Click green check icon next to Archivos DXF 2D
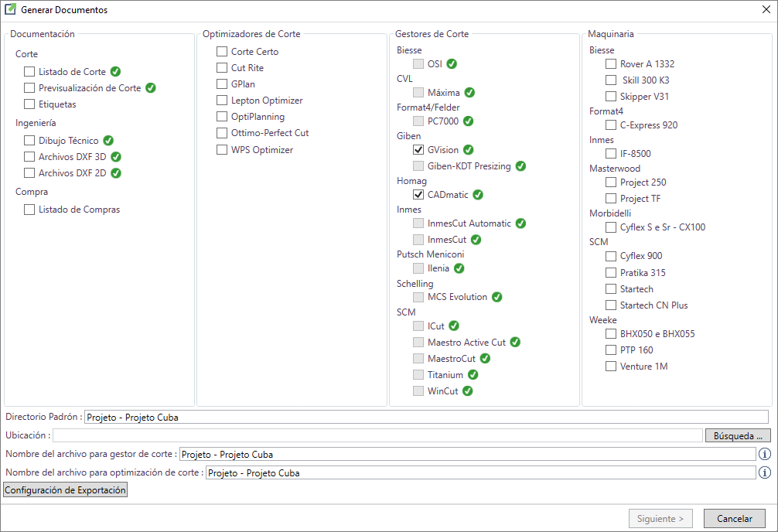778x532 pixels. tap(115, 172)
